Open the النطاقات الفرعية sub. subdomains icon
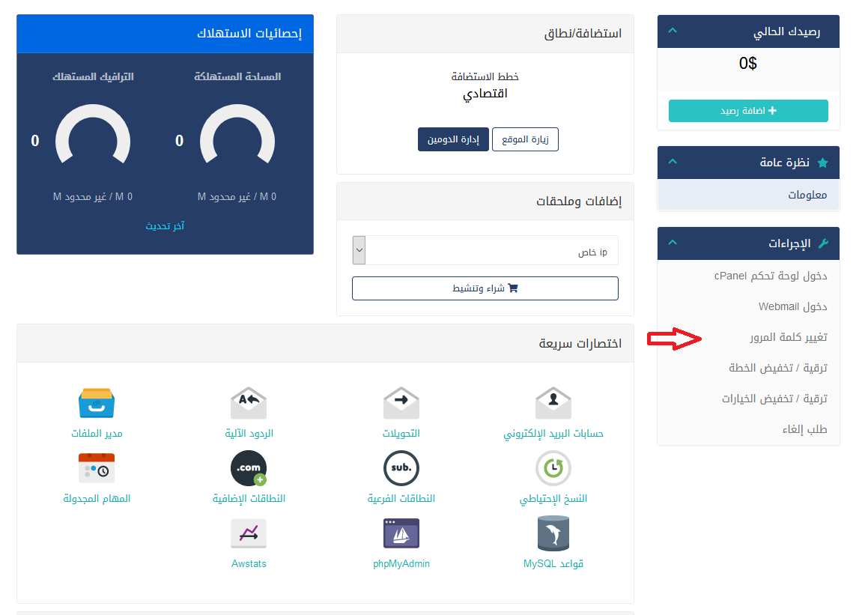 401,468
